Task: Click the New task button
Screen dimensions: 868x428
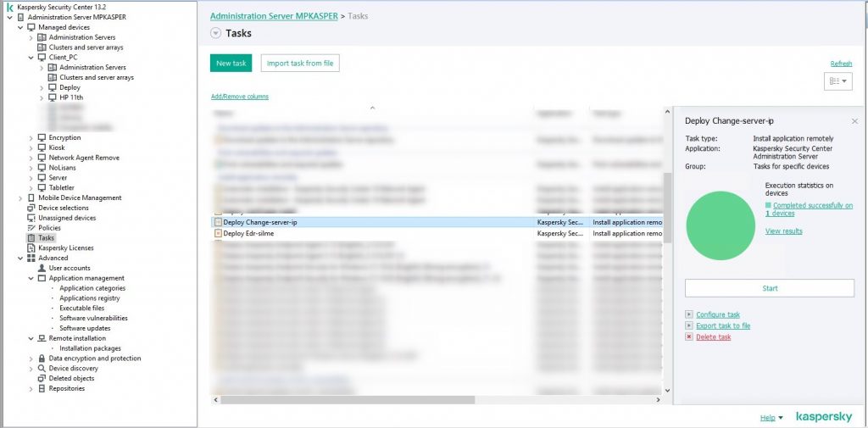Action: coord(231,63)
